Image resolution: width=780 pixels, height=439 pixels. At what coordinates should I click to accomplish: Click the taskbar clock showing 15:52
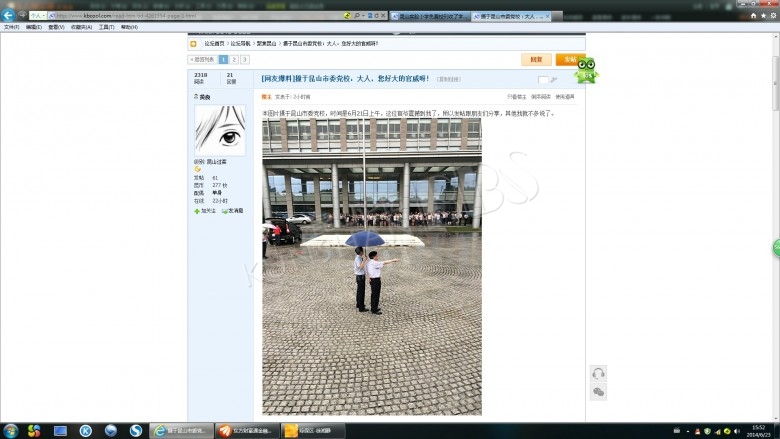[x=758, y=431]
